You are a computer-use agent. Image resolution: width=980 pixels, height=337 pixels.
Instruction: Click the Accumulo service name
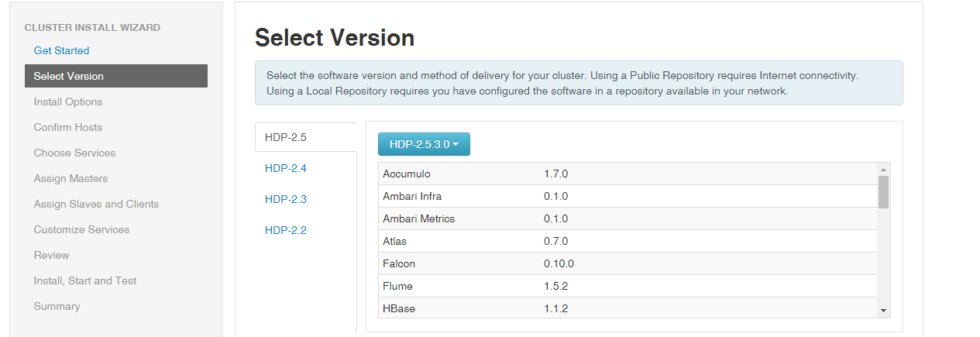[406, 174]
